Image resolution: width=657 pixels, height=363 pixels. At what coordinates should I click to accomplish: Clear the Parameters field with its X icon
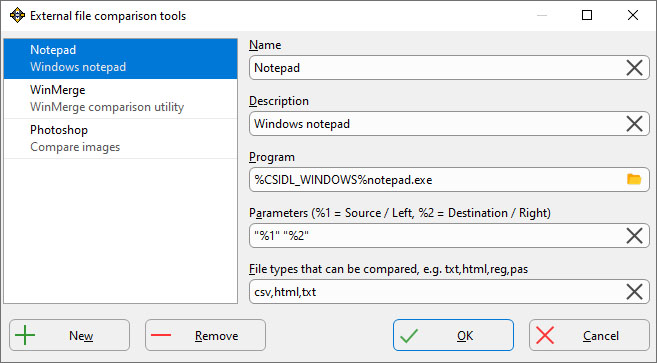pos(634,236)
